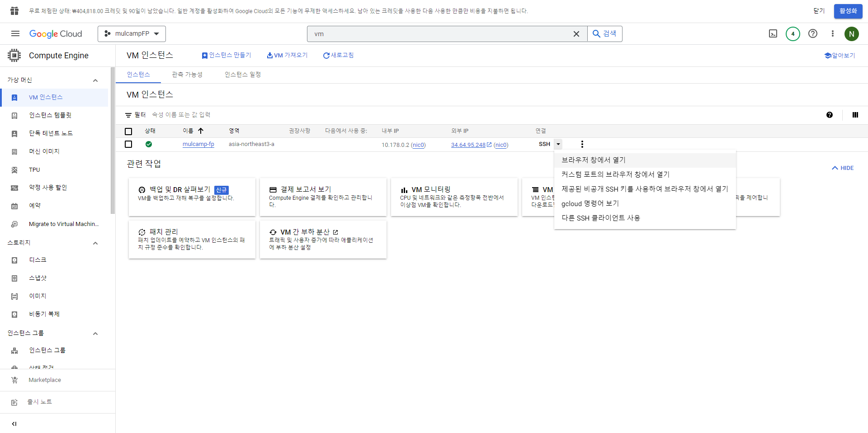Screen dimensions: 868x433
Task: Hide related actions with HIDE
Action: 843,168
